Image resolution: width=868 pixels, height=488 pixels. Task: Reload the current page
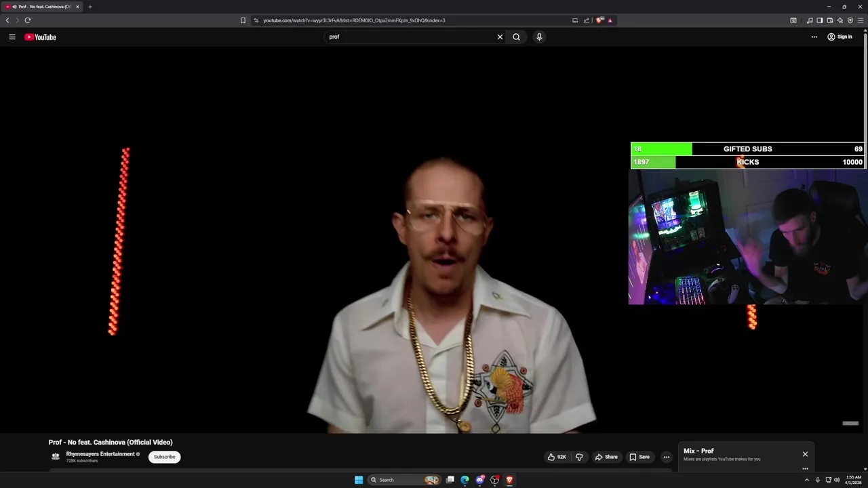[28, 20]
